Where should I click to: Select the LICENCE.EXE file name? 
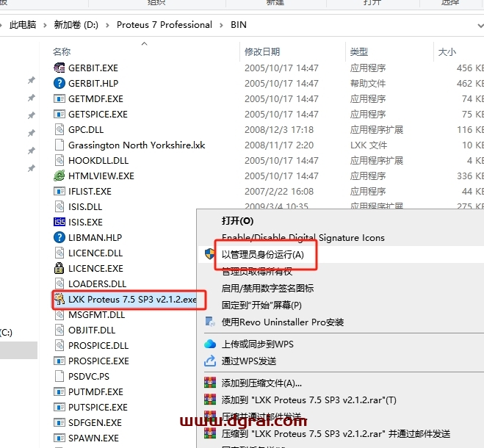click(95, 269)
